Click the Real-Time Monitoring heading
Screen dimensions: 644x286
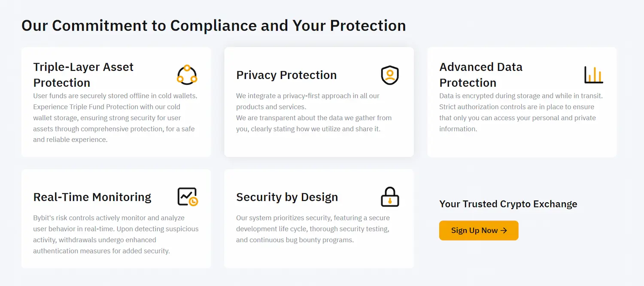point(92,197)
